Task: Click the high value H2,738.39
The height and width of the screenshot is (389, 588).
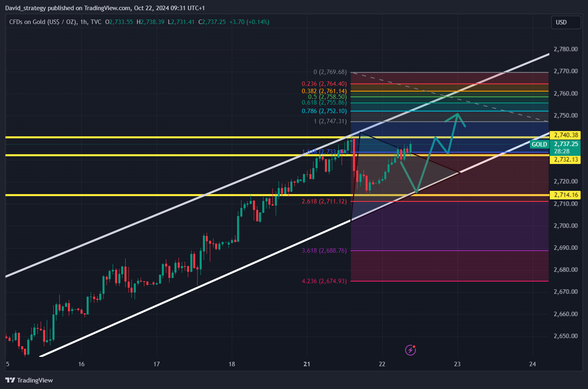Action: click(x=150, y=22)
